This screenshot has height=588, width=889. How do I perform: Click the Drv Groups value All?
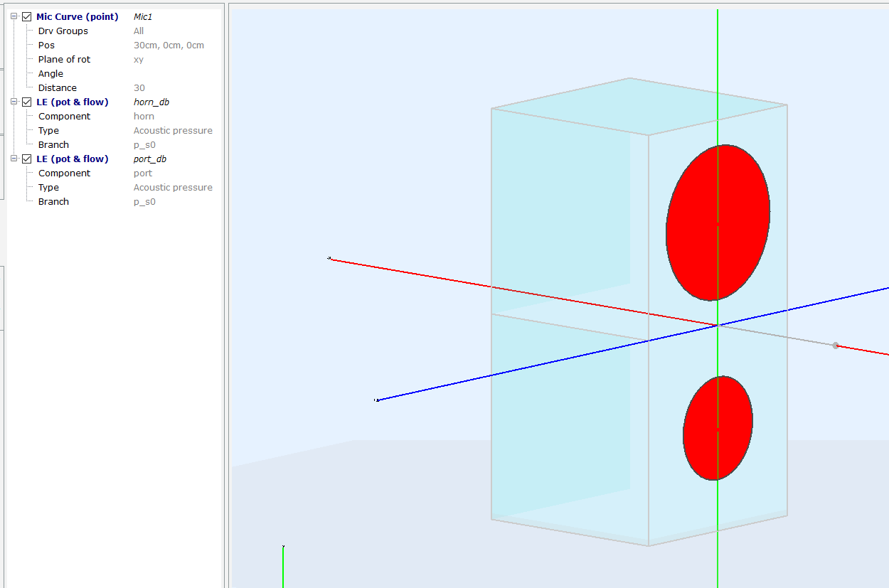point(139,31)
